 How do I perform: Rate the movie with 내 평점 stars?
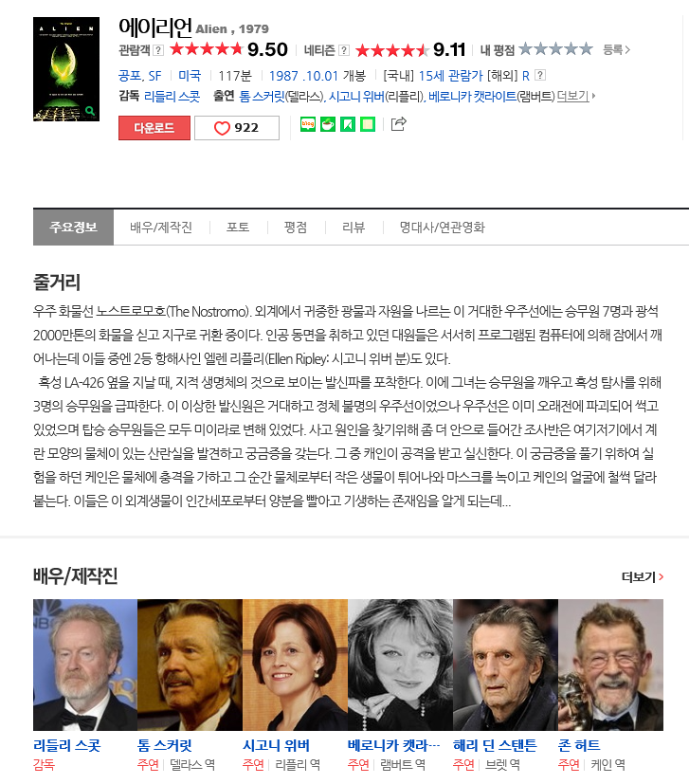pyautogui.click(x=555, y=49)
